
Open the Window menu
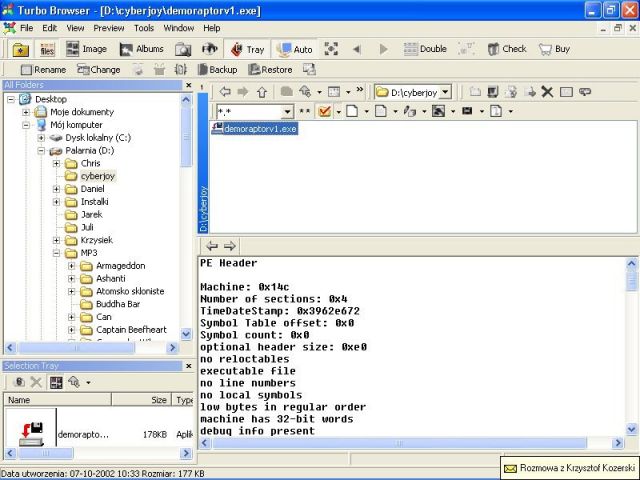(x=179, y=28)
